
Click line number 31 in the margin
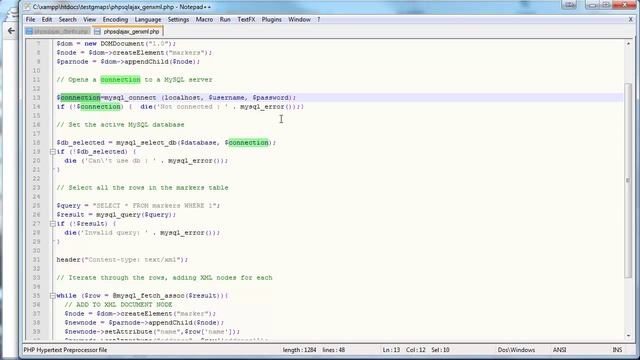pos(36,260)
